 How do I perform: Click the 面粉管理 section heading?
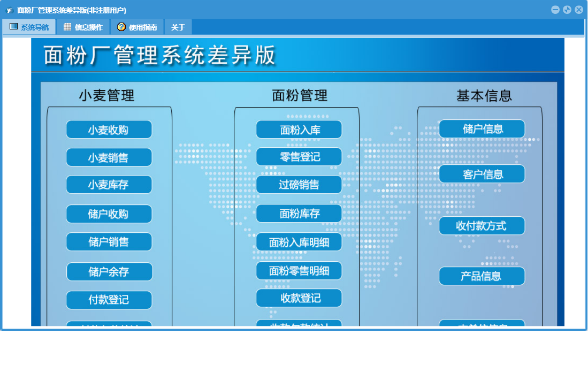tap(300, 95)
